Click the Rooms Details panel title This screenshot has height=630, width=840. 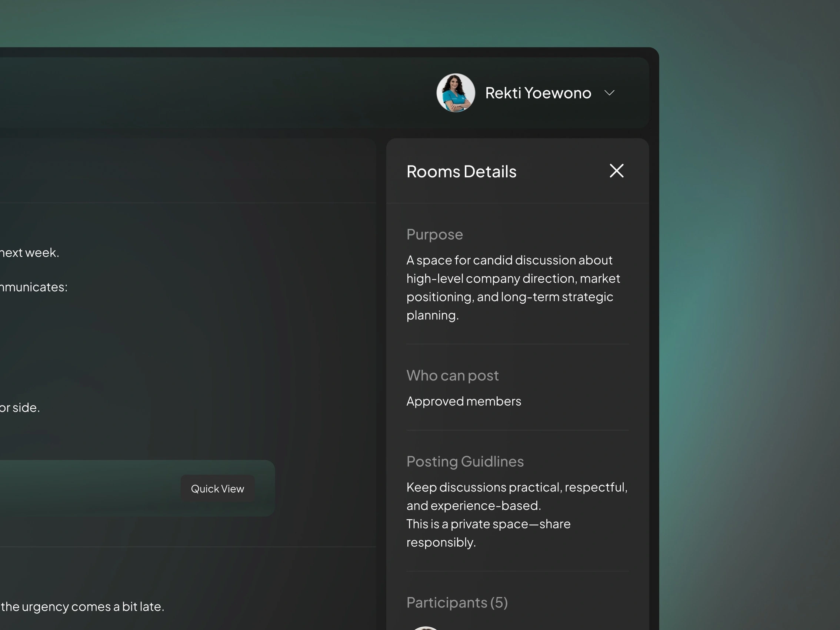click(x=461, y=171)
